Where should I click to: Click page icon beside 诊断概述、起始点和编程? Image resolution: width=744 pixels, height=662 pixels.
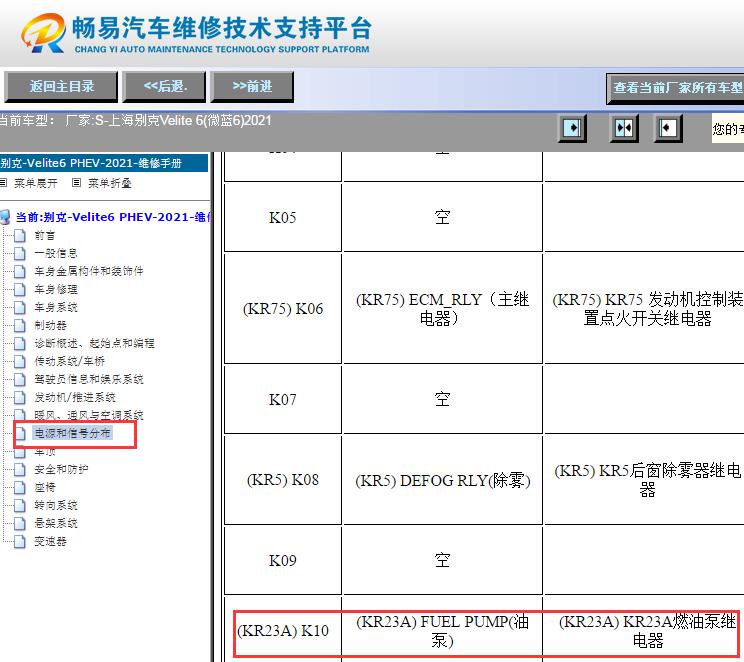[x=19, y=344]
